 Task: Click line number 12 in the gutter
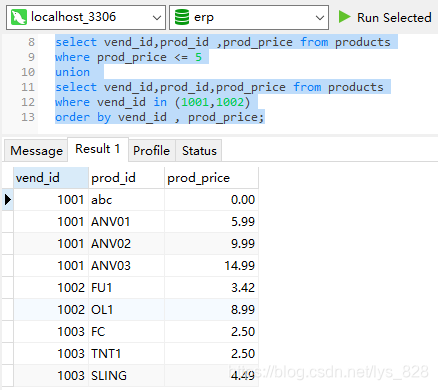pos(28,102)
